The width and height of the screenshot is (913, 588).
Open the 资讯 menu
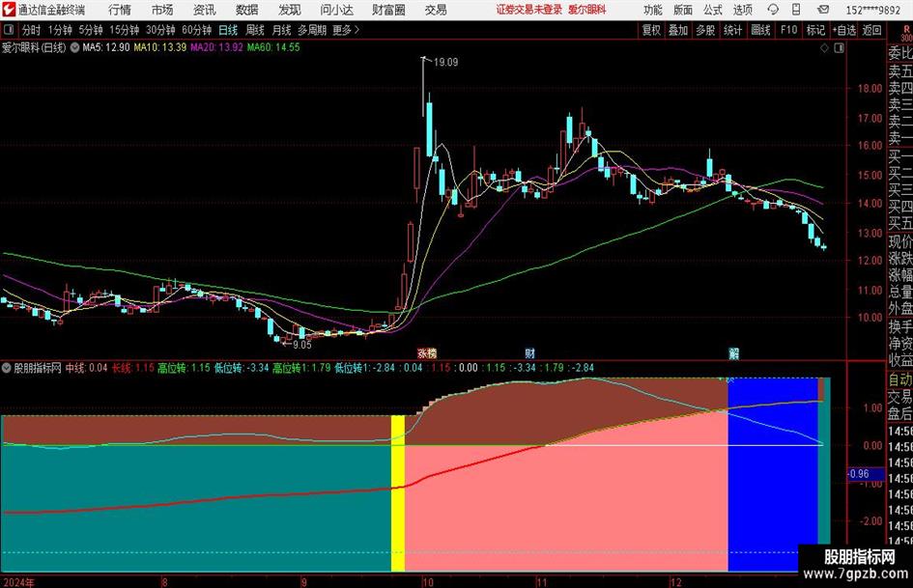click(x=205, y=10)
